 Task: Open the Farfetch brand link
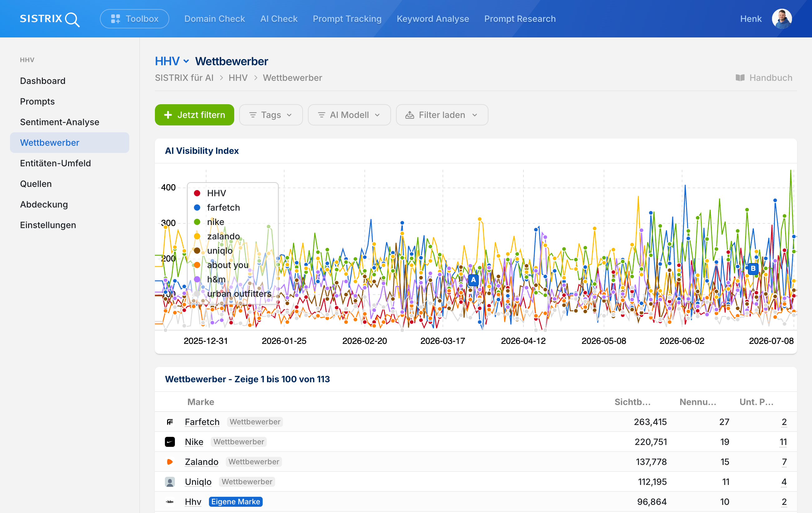coord(202,422)
